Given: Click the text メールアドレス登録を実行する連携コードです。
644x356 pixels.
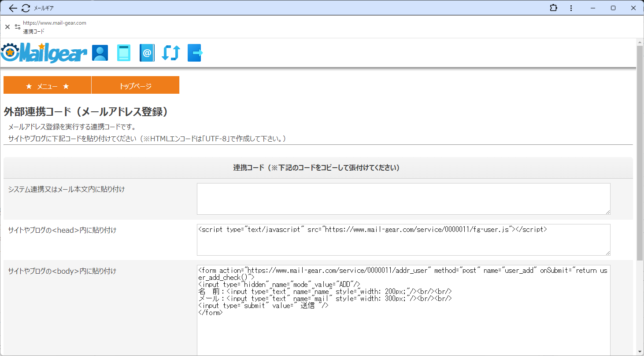Looking at the screenshot, I should [72, 127].
